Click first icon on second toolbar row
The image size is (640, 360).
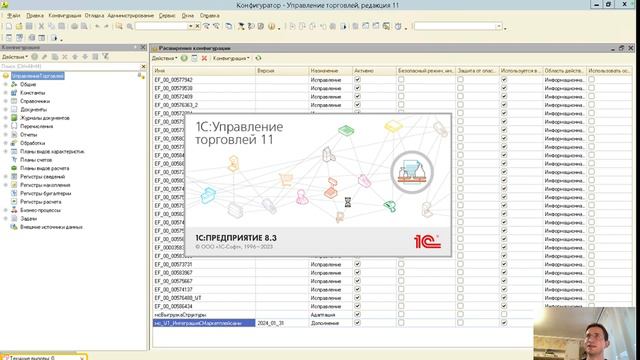point(9,38)
